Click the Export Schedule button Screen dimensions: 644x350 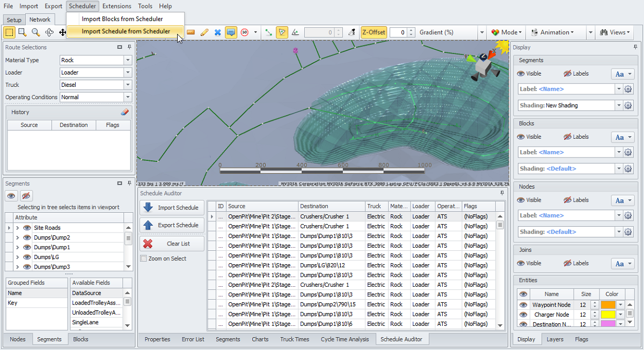click(x=172, y=225)
